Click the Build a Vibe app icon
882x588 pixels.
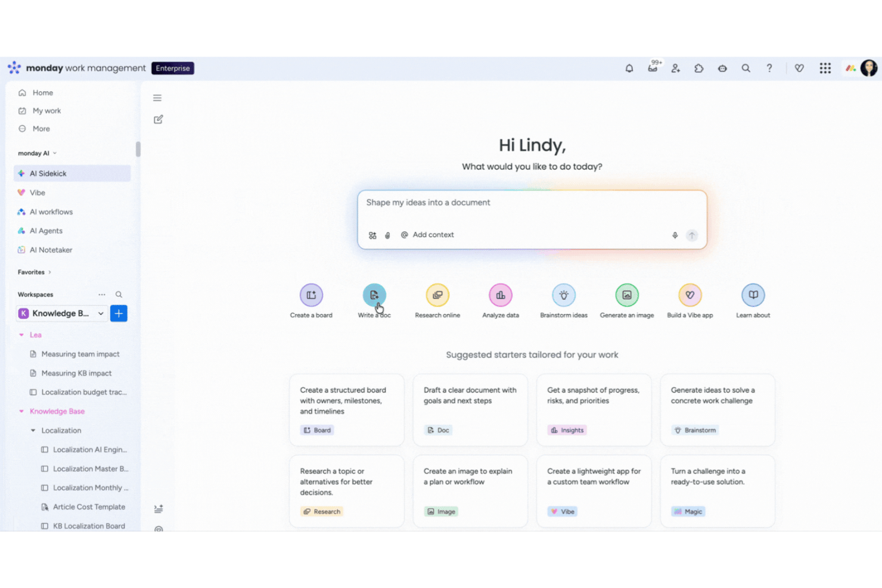point(690,295)
